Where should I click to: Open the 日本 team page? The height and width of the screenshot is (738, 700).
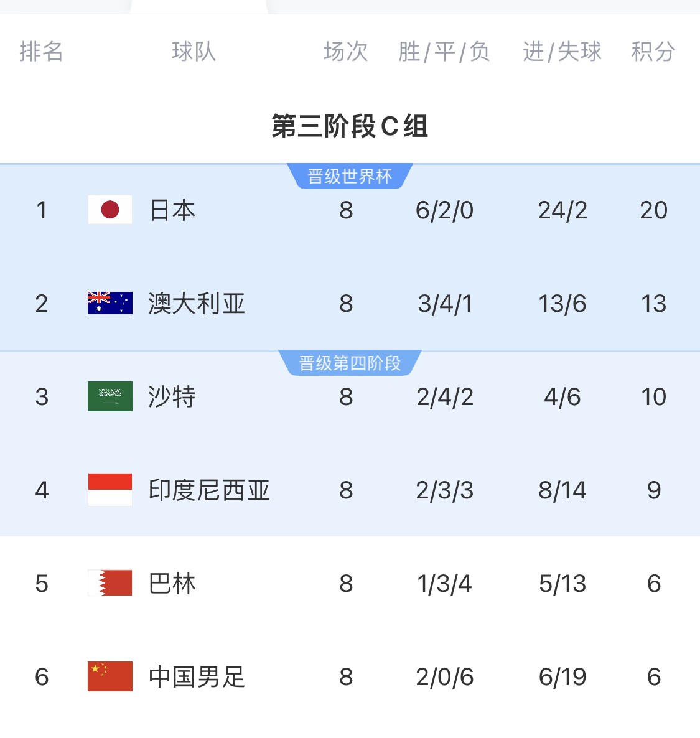(172, 210)
